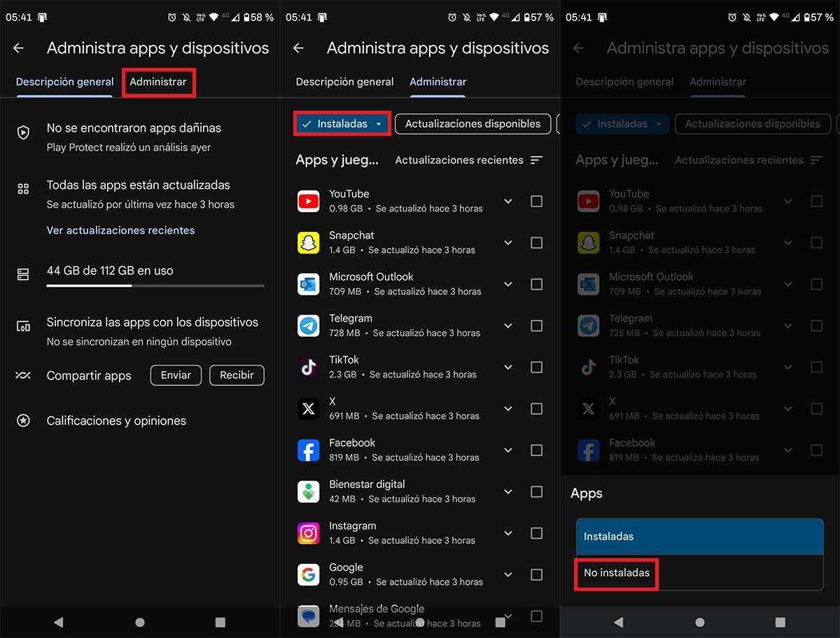Open Telegram from the apps list
Screen dimensions: 840x638
[309, 326]
